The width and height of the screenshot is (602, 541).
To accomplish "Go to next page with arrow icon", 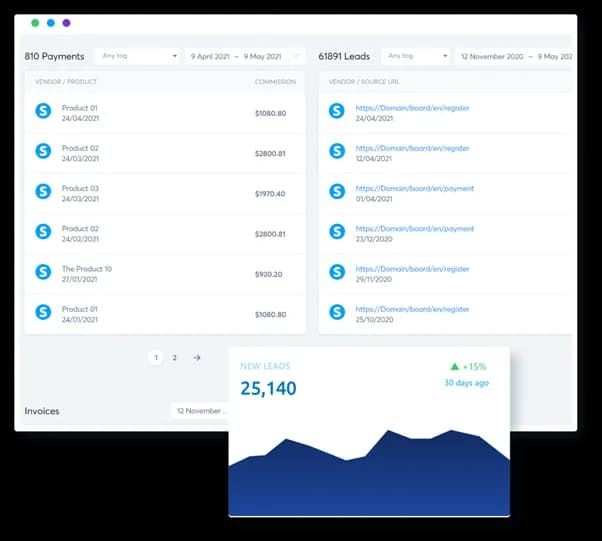I will [x=197, y=358].
